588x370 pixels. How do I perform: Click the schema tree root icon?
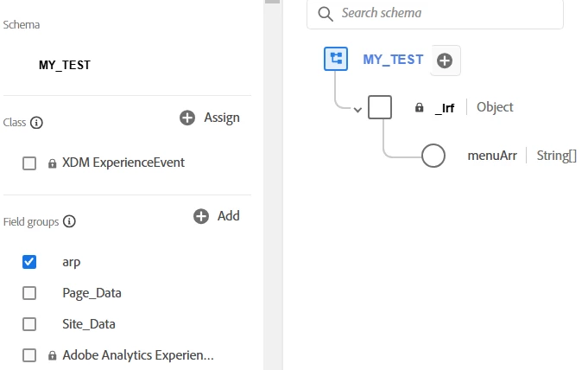[336, 59]
